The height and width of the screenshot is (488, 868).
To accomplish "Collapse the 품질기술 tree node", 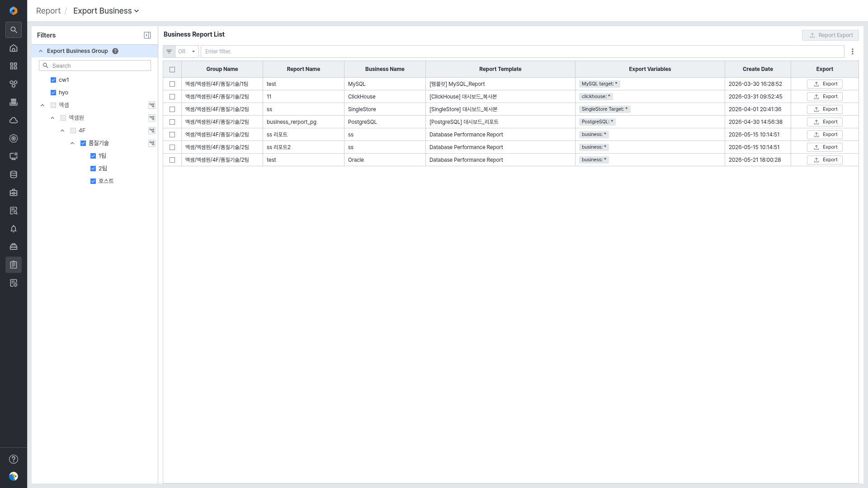I will (x=72, y=143).
